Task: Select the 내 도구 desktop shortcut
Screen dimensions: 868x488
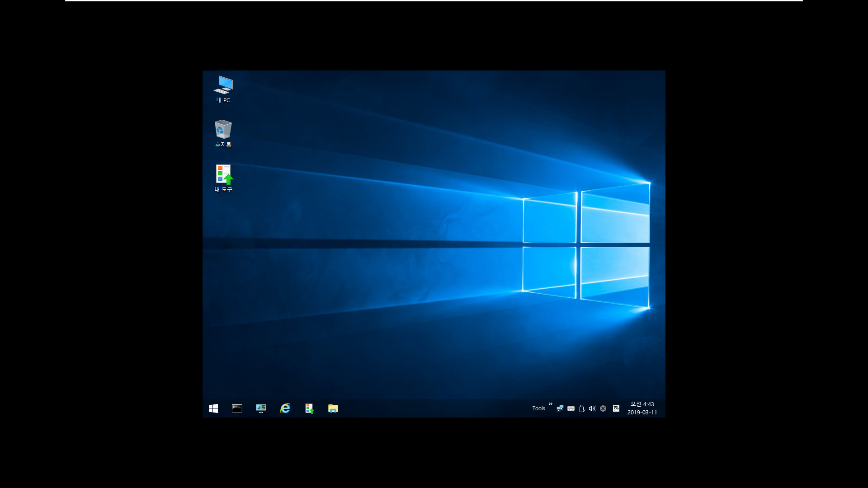Action: (x=223, y=178)
